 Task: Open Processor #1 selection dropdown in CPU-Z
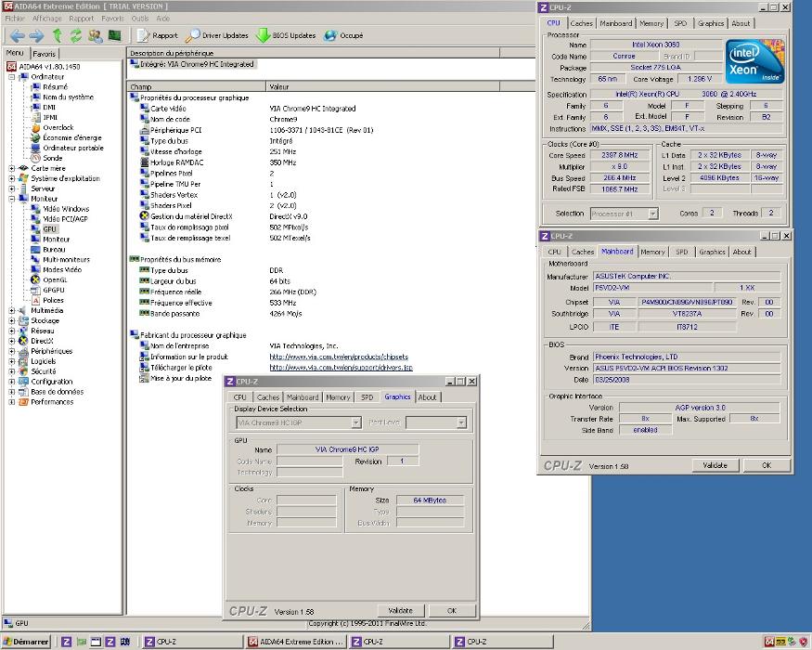point(653,214)
